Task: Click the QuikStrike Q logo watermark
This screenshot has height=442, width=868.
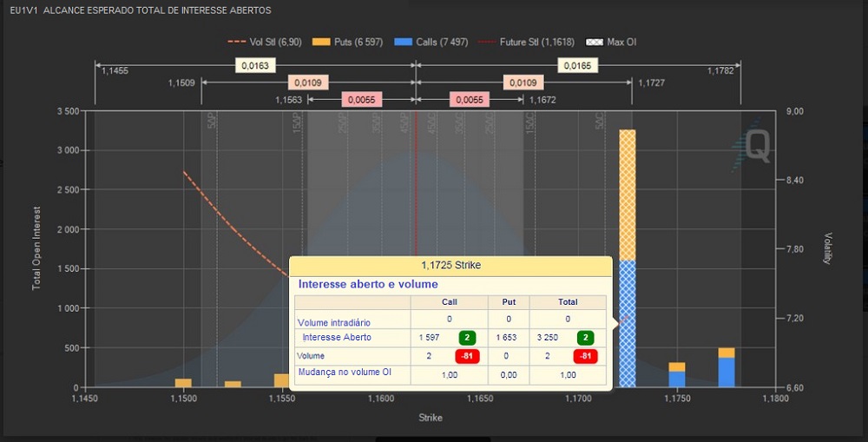Action: [x=752, y=147]
